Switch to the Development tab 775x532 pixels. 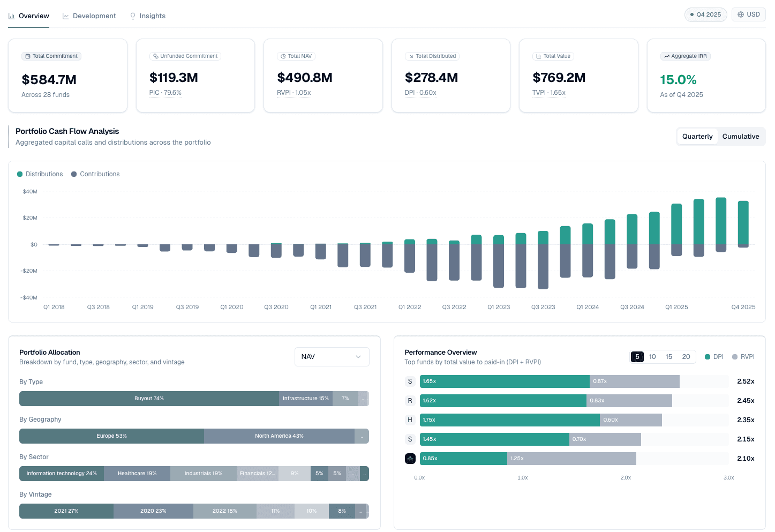(x=89, y=16)
